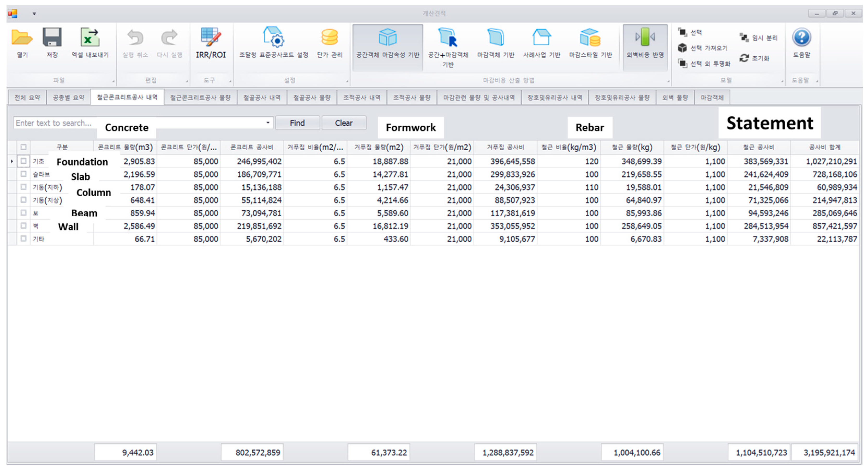Image resolution: width=868 pixels, height=472 pixels.
Task: Switch to 전체 요약 tab
Action: pyautogui.click(x=27, y=98)
